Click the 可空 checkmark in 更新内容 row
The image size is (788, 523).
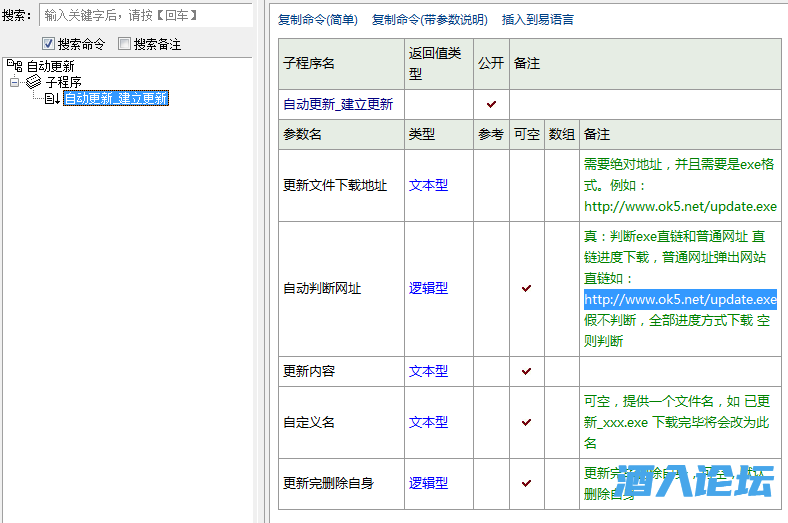point(526,371)
